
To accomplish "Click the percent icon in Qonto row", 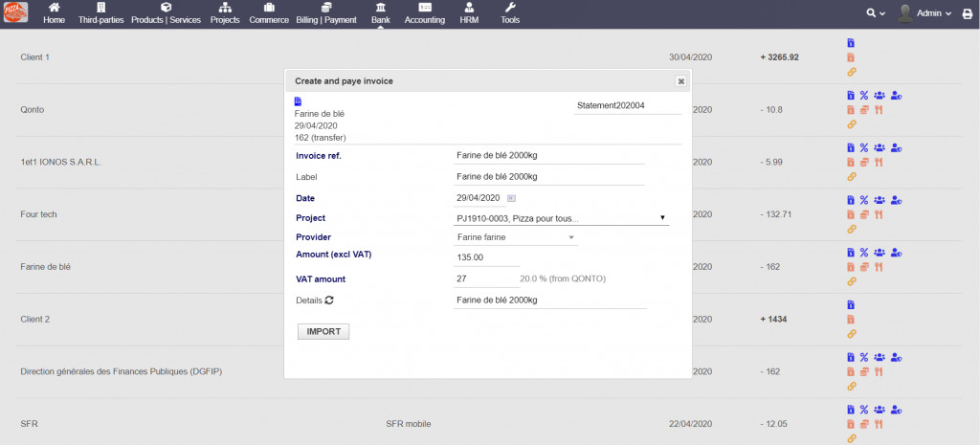I will coord(863,95).
